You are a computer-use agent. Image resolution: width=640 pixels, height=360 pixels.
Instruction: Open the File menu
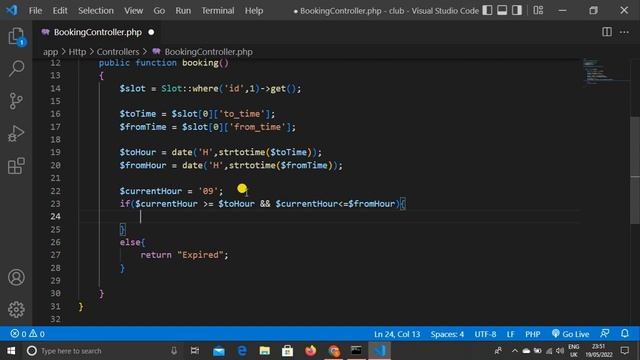tap(36, 11)
